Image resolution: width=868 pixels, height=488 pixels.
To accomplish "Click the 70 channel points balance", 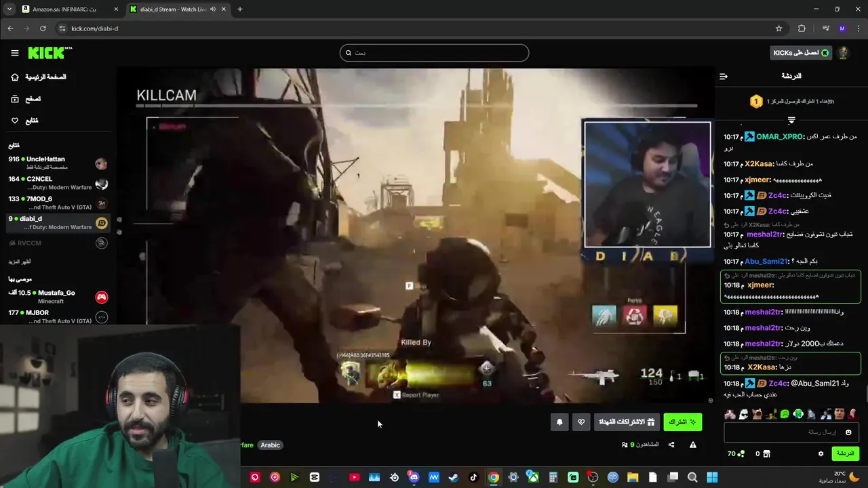I will coord(736,454).
